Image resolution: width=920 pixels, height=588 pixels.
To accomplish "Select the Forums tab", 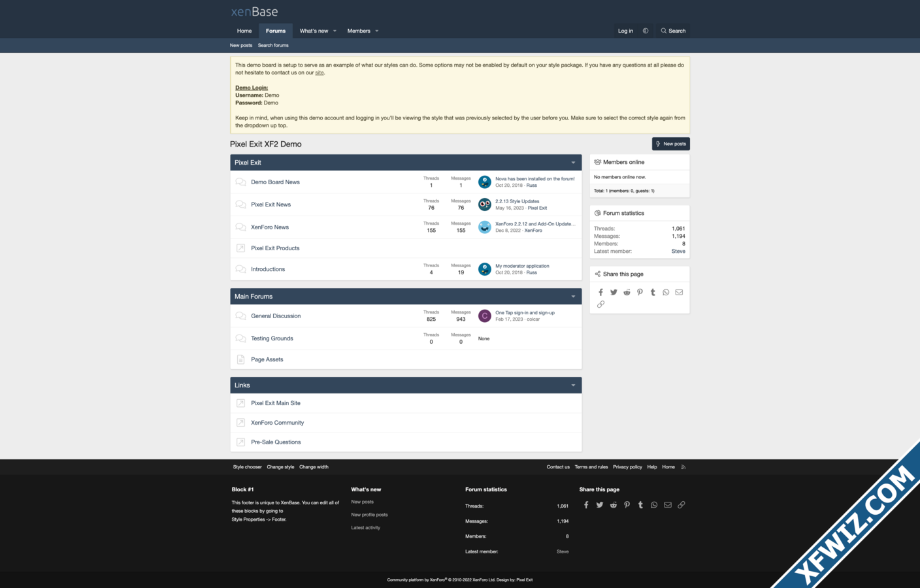I will coord(276,31).
